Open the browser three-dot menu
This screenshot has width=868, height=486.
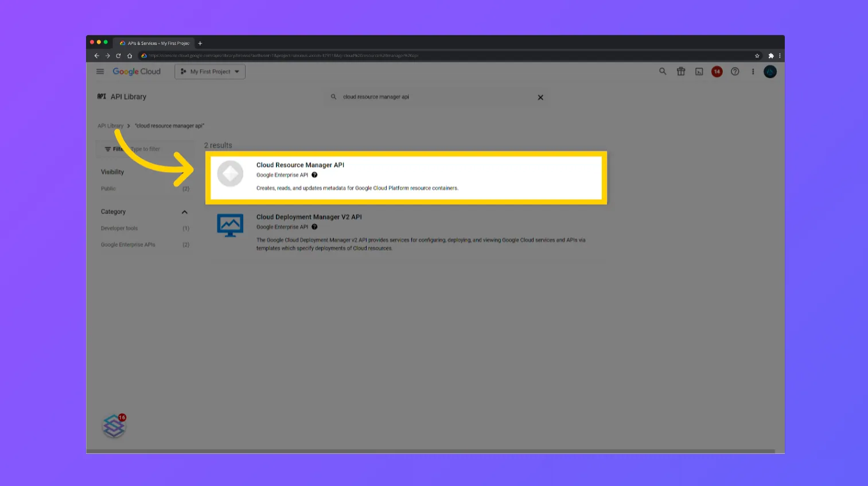pos(780,56)
